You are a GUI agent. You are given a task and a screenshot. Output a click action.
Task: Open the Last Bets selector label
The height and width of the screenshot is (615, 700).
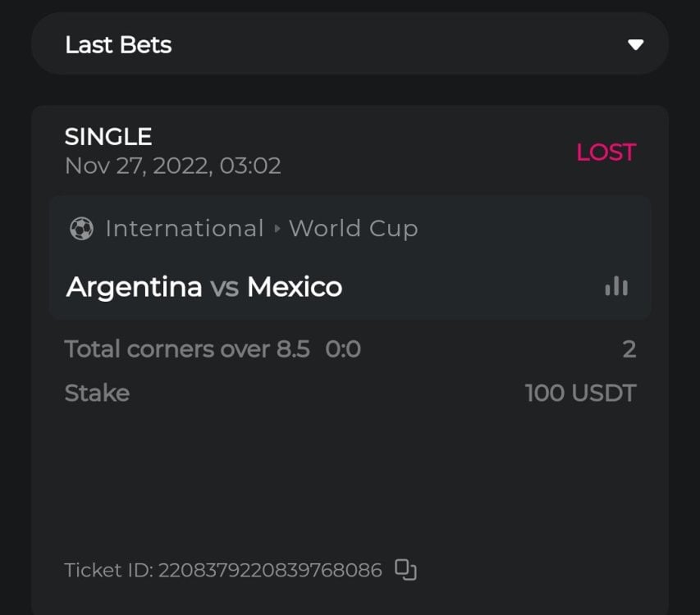pos(118,44)
